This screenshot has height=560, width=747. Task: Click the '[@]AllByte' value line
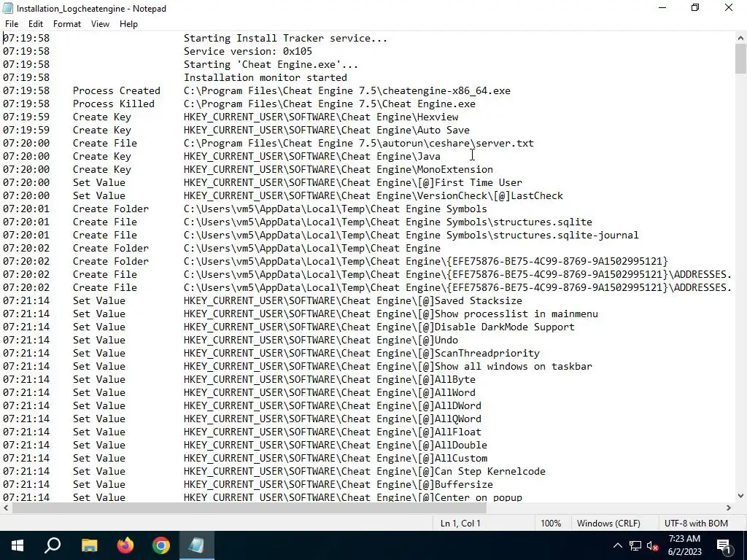tap(329, 379)
